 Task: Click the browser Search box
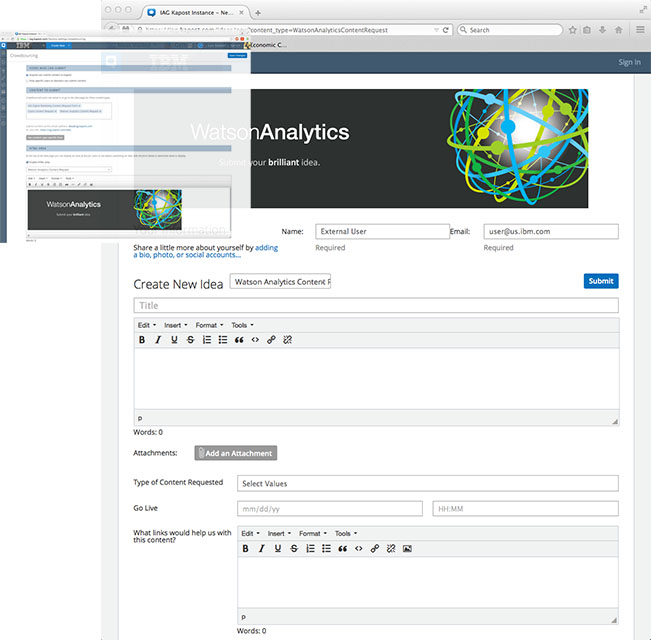tap(510, 30)
